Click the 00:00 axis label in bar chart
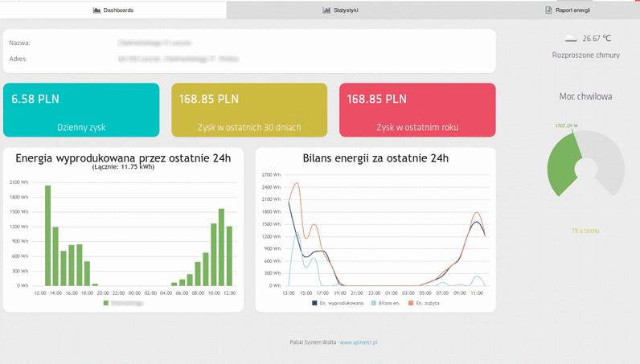The height and width of the screenshot is (364, 640). 134,293
